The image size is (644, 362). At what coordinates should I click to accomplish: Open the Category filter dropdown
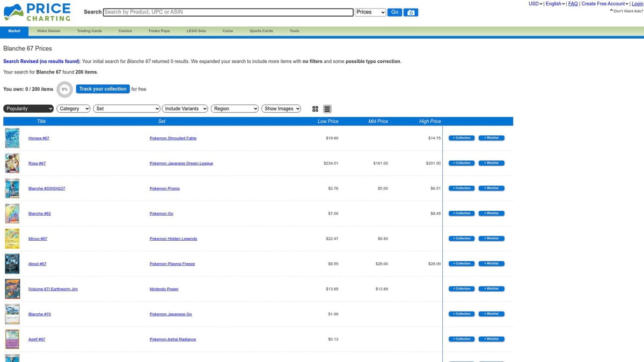click(x=74, y=108)
